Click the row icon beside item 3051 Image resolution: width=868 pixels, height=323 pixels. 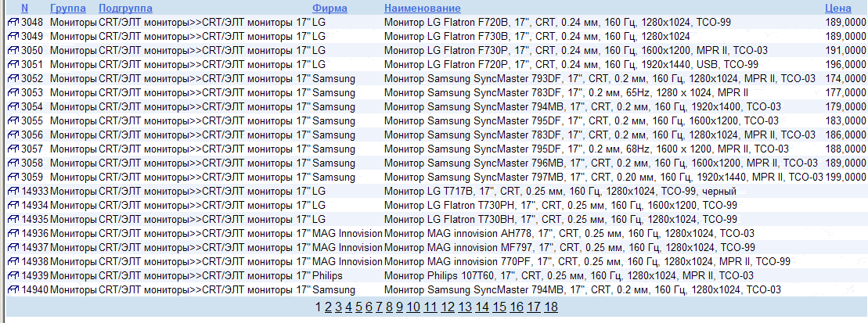click(x=13, y=64)
